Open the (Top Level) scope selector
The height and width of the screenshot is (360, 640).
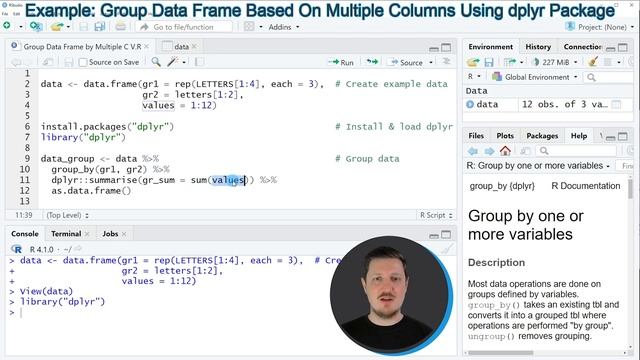pyautogui.click(x=67, y=215)
